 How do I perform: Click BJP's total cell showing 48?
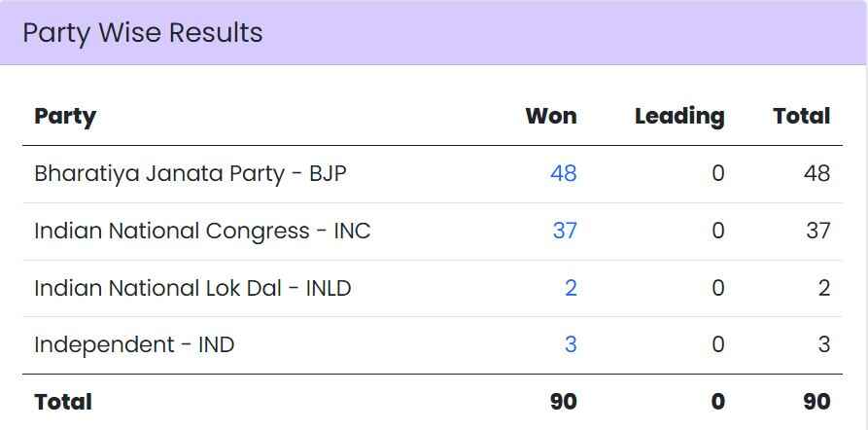tap(816, 173)
